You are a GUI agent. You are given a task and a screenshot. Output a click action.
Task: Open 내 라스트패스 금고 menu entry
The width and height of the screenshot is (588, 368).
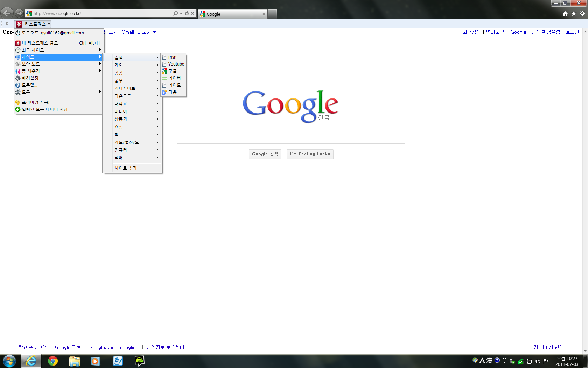click(x=58, y=43)
